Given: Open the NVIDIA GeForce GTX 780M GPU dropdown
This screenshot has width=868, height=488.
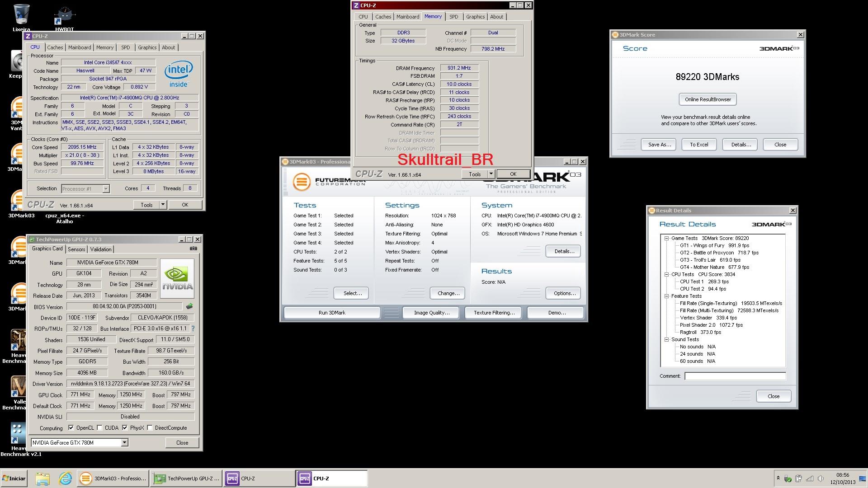Looking at the screenshot, I should tap(124, 443).
